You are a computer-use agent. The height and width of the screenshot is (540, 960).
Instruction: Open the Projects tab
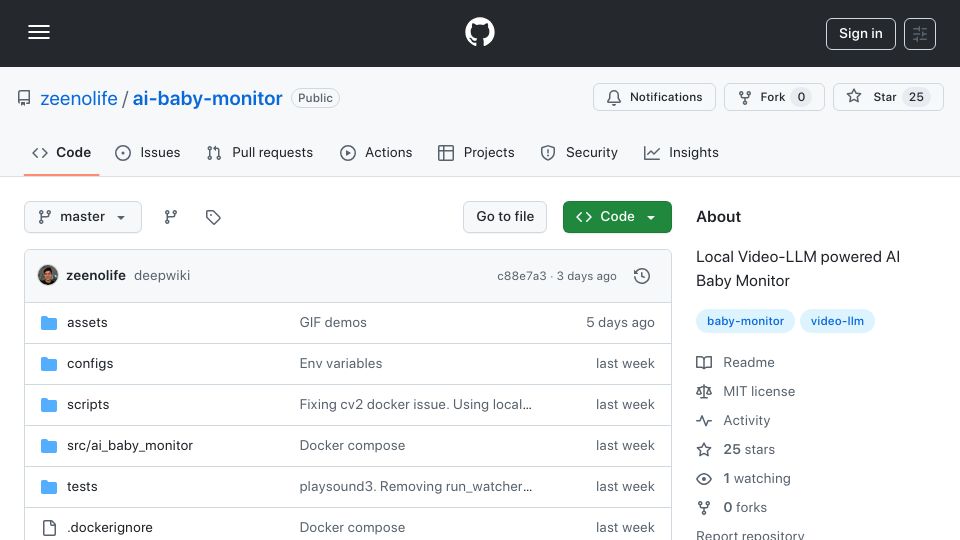point(476,152)
